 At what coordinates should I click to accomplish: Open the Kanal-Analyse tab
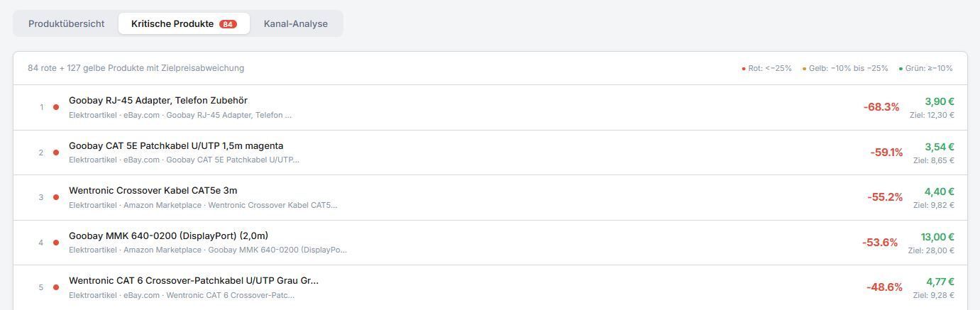[x=295, y=23]
